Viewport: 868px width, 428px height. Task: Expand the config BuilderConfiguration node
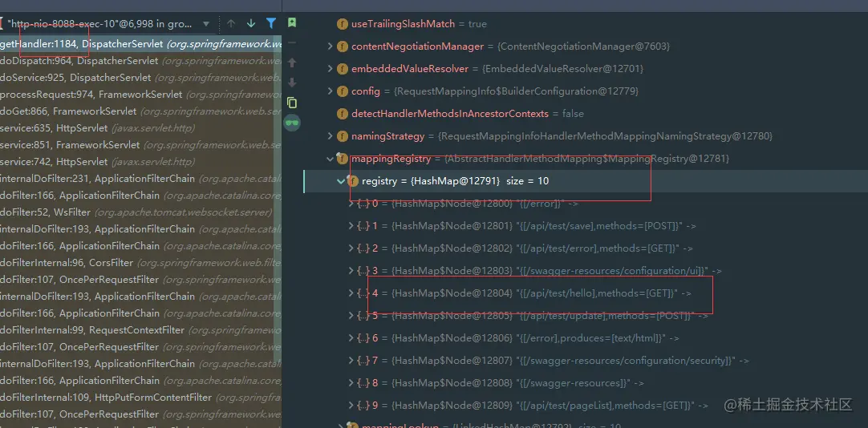coord(331,91)
